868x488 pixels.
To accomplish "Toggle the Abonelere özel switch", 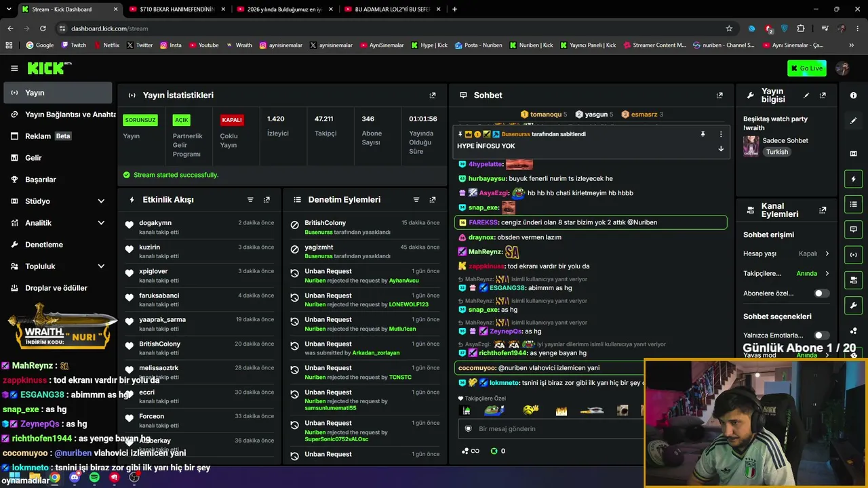I will 821,293.
